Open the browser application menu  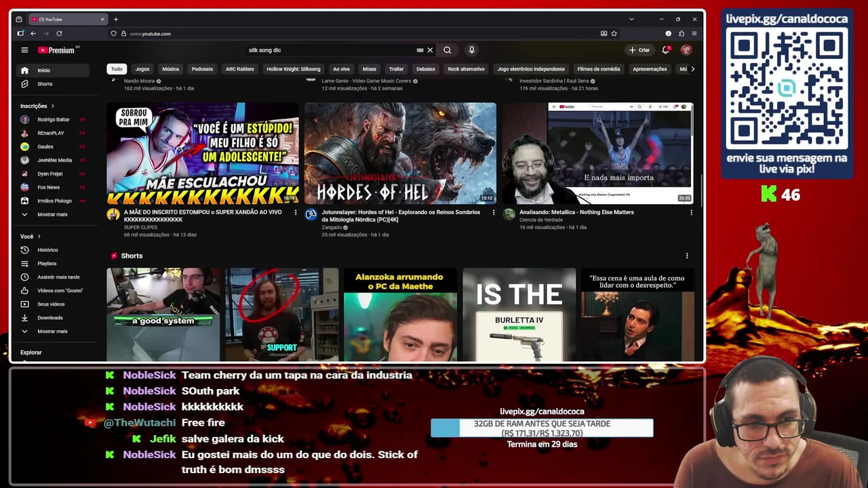click(x=694, y=33)
